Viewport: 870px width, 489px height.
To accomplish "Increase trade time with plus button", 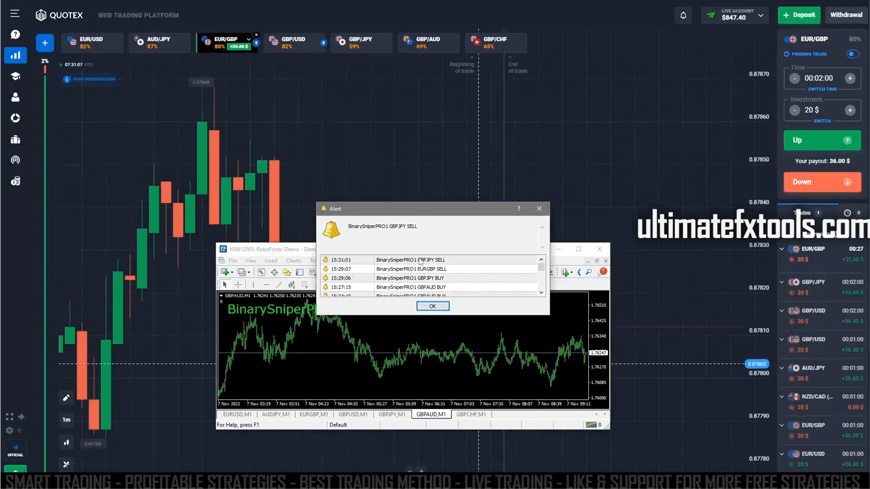I will point(849,78).
